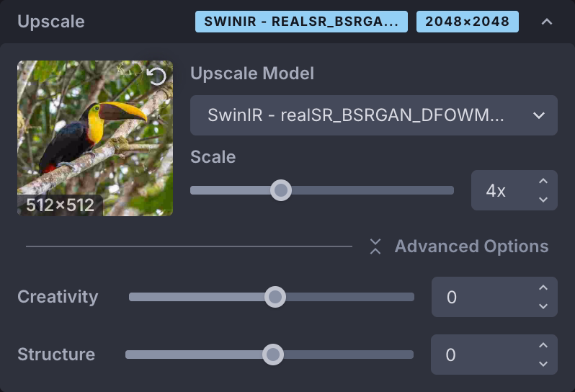Click the Scale slider handle
Screen dimensions: 575x392
[x=281, y=190]
